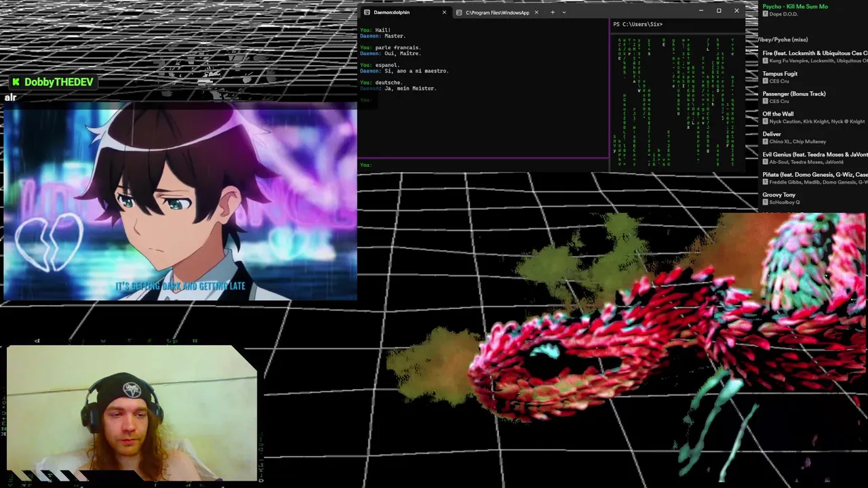868x488 pixels.
Task: Click explicit badge beside Chino XL
Action: tap(765, 142)
